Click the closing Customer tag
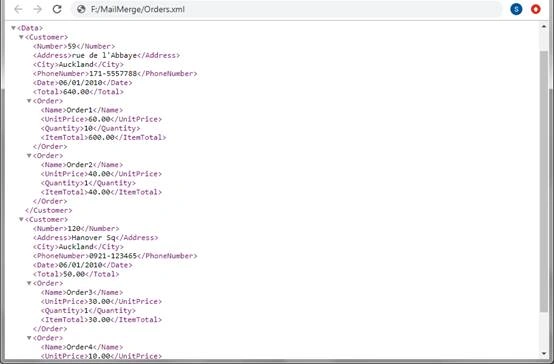The image size is (554, 364). [48, 210]
